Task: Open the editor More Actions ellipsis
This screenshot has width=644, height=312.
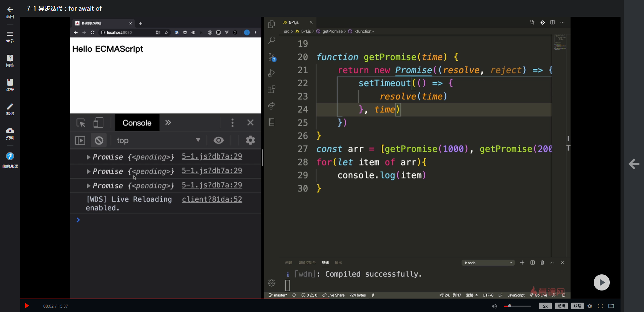Action: (562, 23)
